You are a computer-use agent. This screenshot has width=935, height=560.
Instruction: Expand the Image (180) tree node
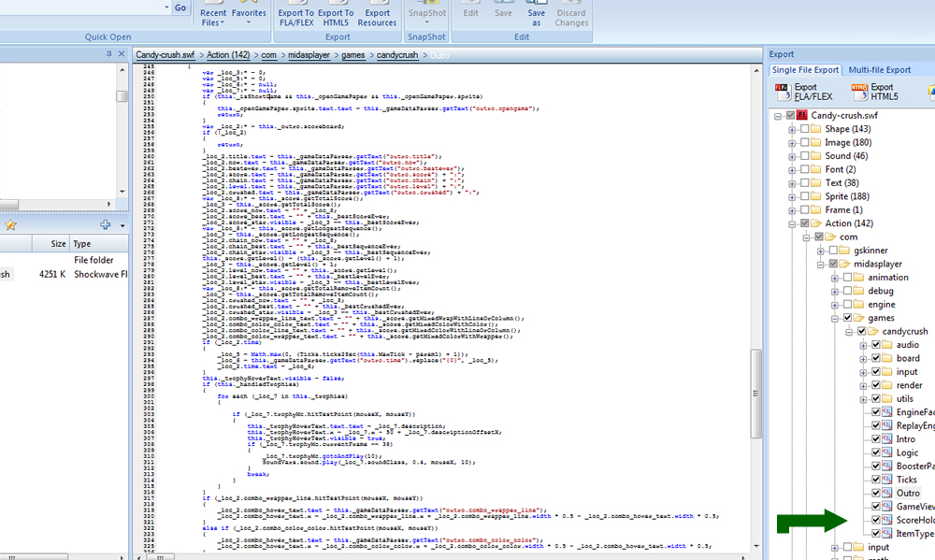[792, 142]
